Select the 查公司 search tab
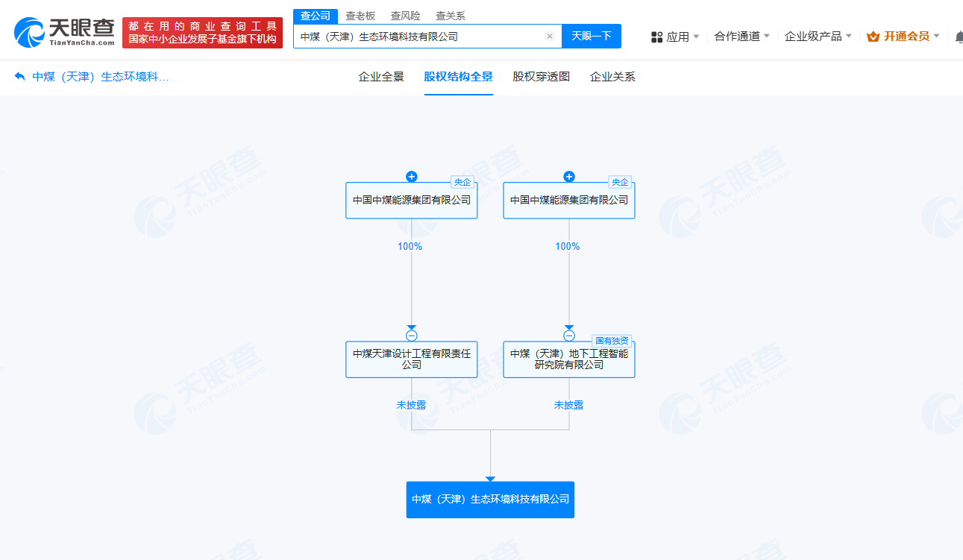963x560 pixels. tap(316, 16)
